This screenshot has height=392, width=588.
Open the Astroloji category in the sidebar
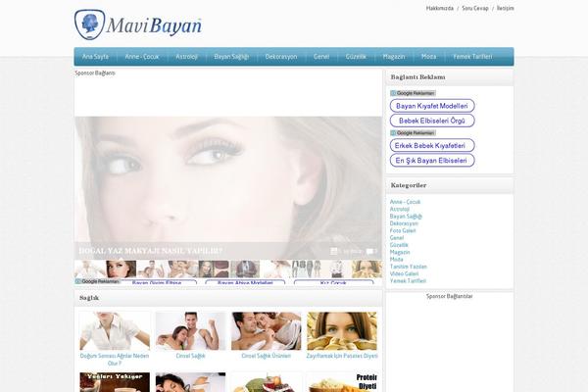pyautogui.click(x=400, y=209)
